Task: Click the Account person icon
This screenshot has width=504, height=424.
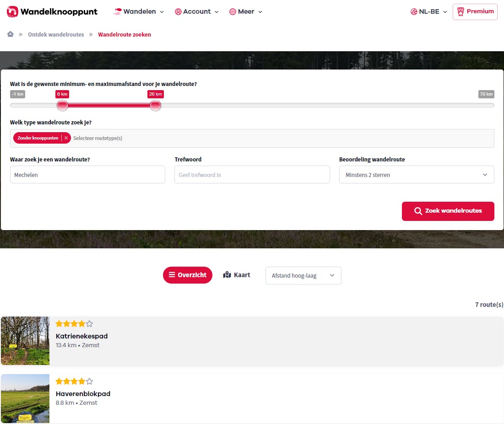Action: [178, 11]
